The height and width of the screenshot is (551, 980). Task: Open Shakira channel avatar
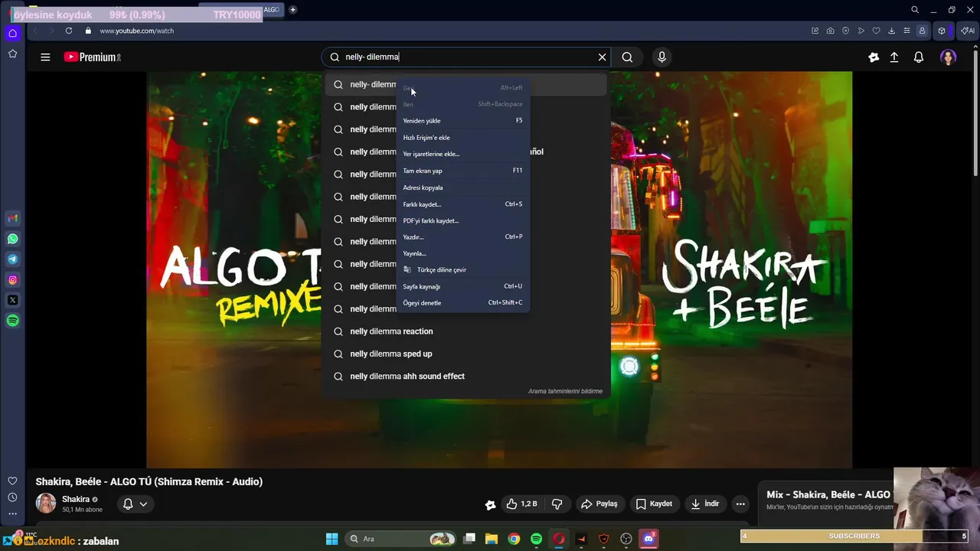coord(46,504)
